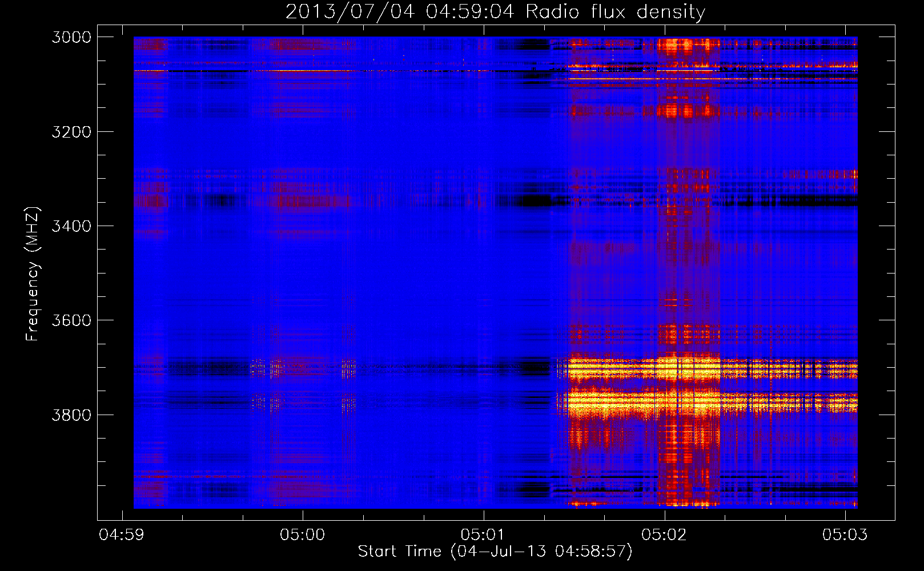This screenshot has height=571, width=924.
Task: Click the 3000 frequency tick label
Action: point(71,37)
